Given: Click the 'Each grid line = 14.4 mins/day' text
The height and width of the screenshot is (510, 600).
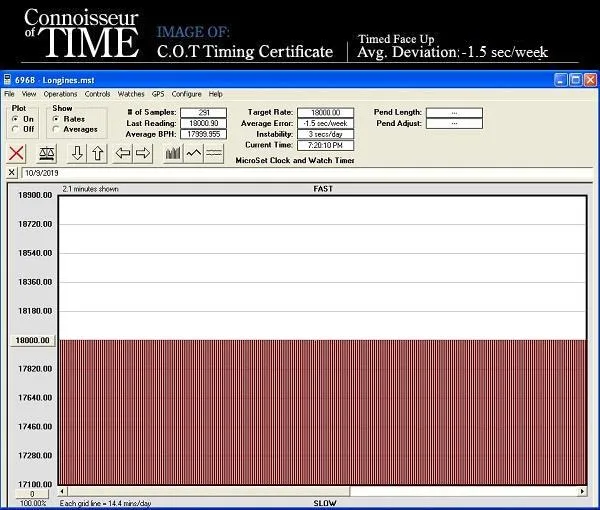Looking at the screenshot, I should 105,503.
